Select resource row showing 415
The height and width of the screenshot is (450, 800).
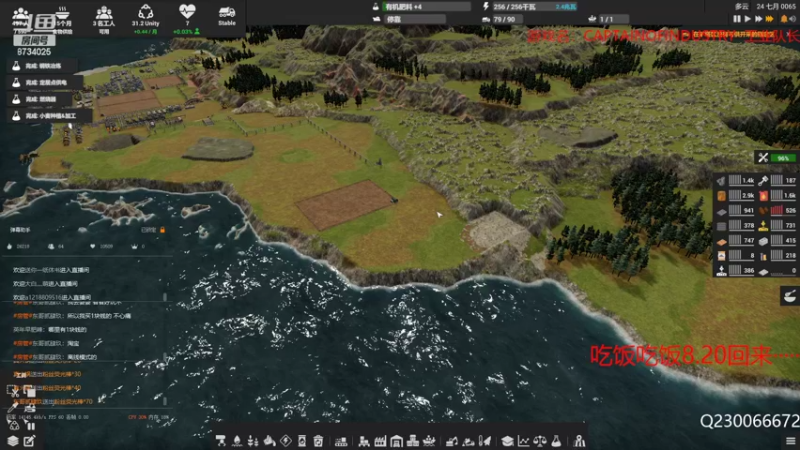(x=778, y=240)
